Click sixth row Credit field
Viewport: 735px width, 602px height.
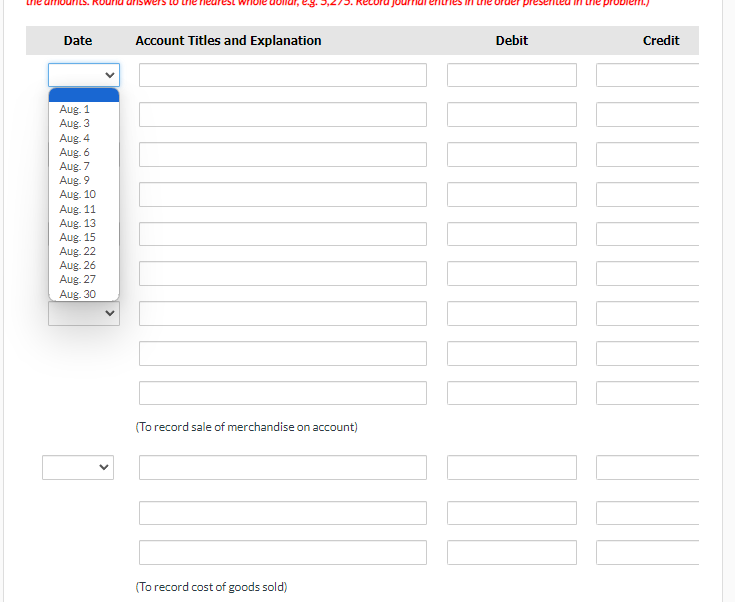coord(647,273)
